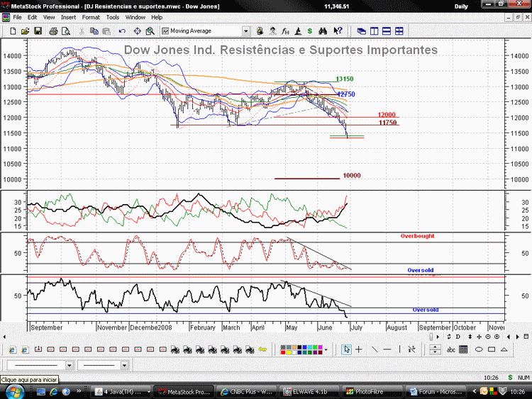Open the Format menu
The image size is (532, 399).
91,17
